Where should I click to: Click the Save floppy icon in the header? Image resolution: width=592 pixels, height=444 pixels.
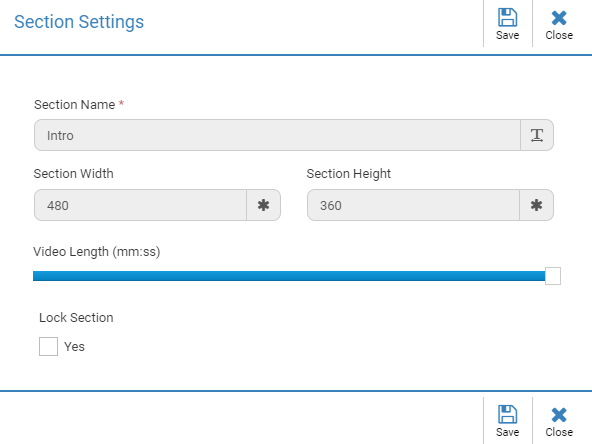click(507, 17)
